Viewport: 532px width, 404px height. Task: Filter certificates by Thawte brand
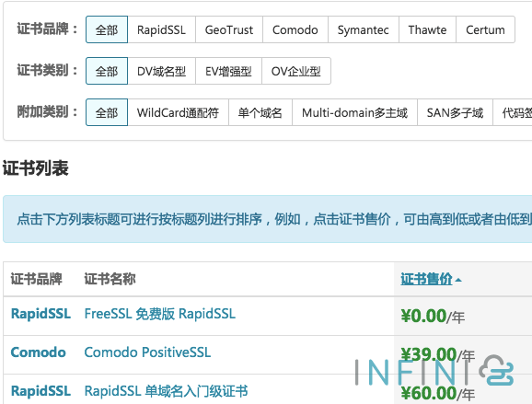[427, 29]
